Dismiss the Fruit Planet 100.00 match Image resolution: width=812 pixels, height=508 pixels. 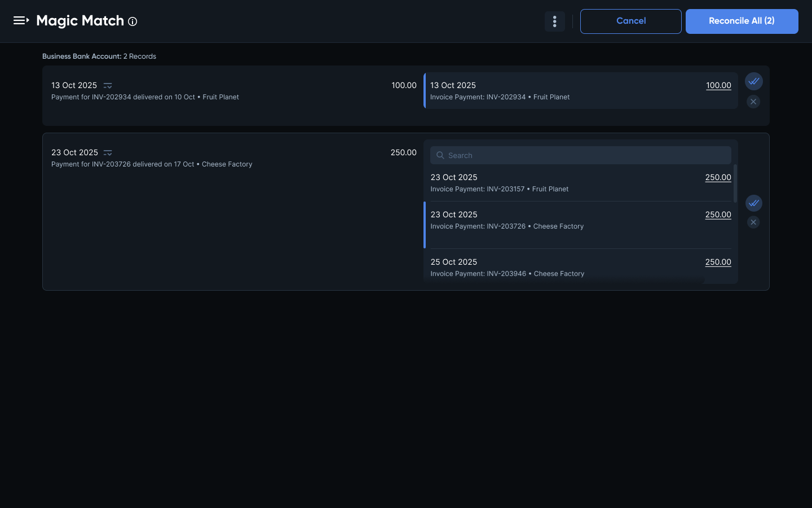point(753,102)
